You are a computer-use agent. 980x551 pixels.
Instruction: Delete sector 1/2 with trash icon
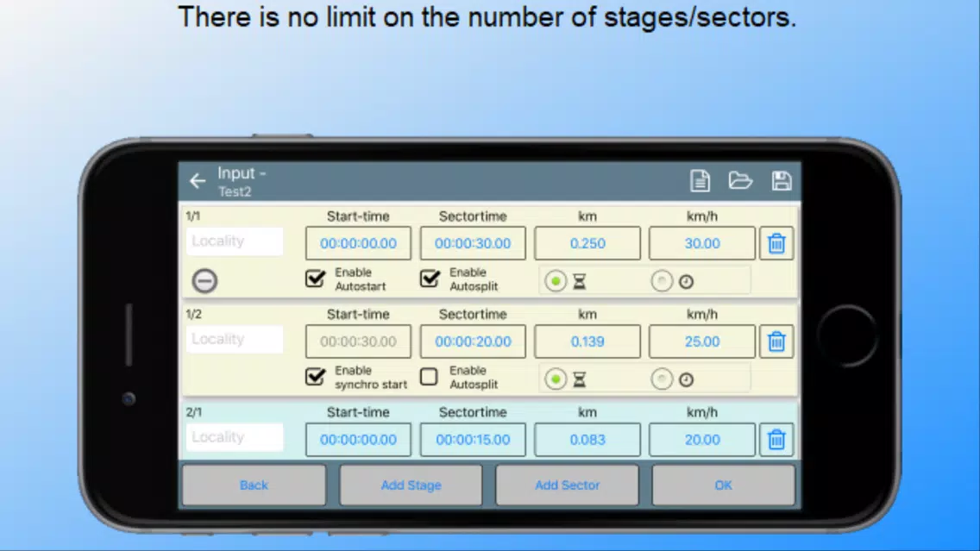[776, 342]
